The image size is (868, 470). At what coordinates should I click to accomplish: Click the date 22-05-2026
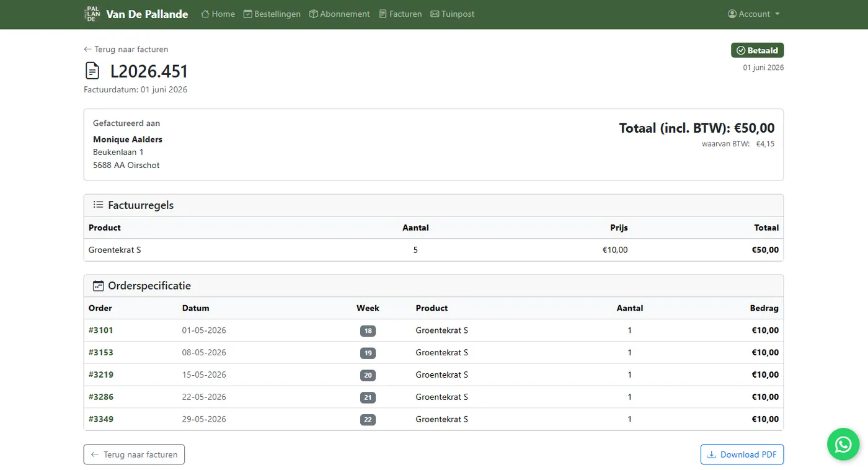(204, 397)
